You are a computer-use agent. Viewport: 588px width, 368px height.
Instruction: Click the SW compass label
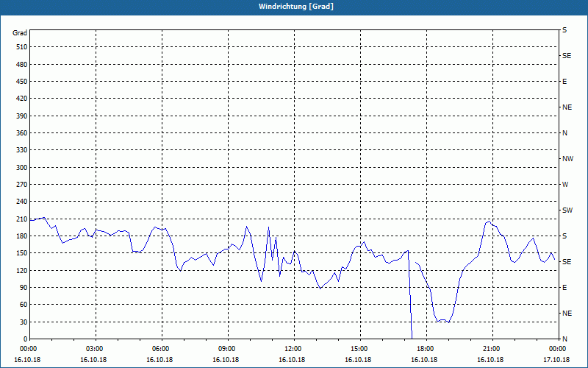(567, 210)
